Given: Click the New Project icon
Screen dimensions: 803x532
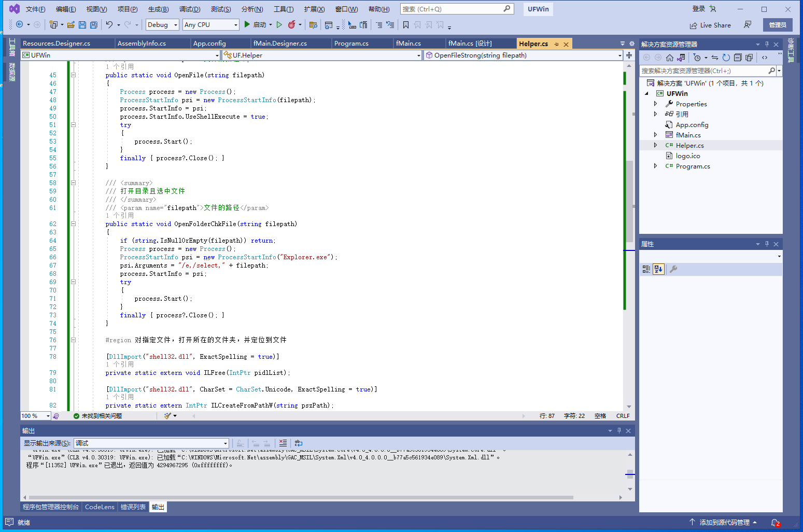Looking at the screenshot, I should click(53, 24).
